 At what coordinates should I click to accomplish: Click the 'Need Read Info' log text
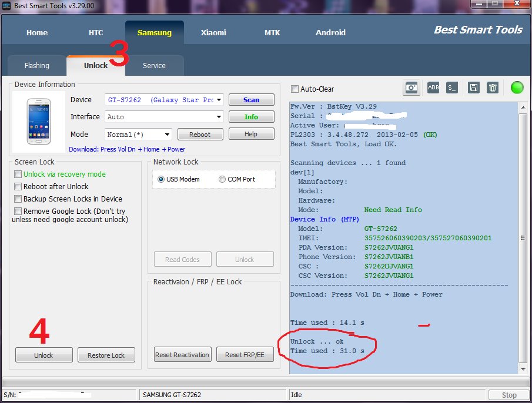tap(393, 210)
